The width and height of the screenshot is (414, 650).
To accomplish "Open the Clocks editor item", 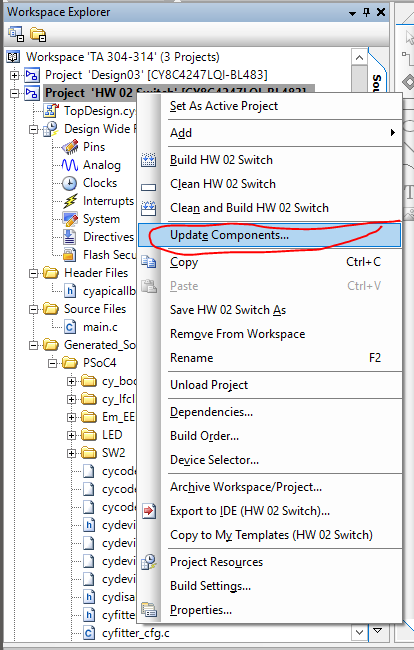I will point(100,183).
